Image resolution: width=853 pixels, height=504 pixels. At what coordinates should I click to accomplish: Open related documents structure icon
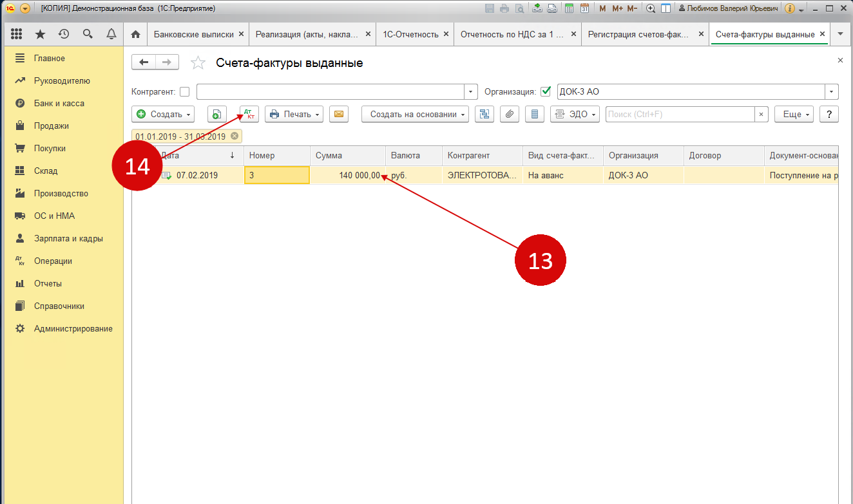(x=484, y=114)
